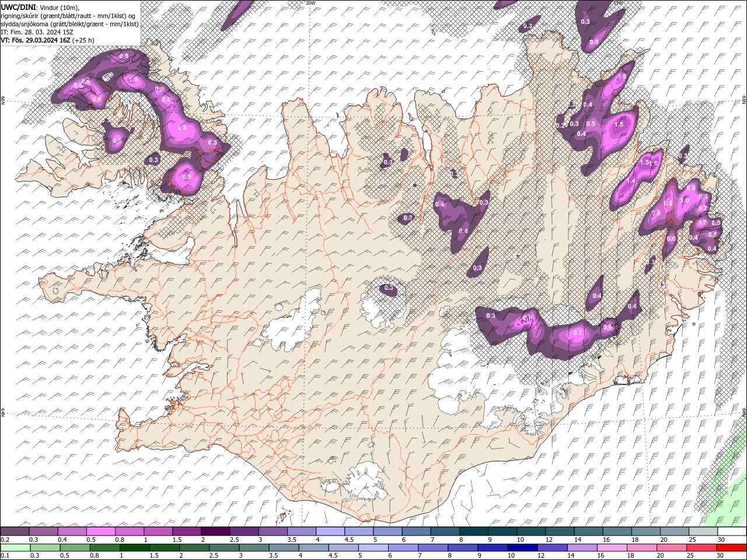
Task: Pick the lilac 14 swatch, bottom legend row
Action: pos(582,548)
